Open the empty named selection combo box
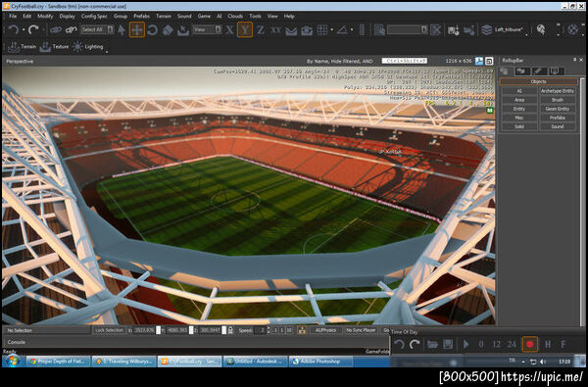The image size is (588, 387). pos(408,29)
